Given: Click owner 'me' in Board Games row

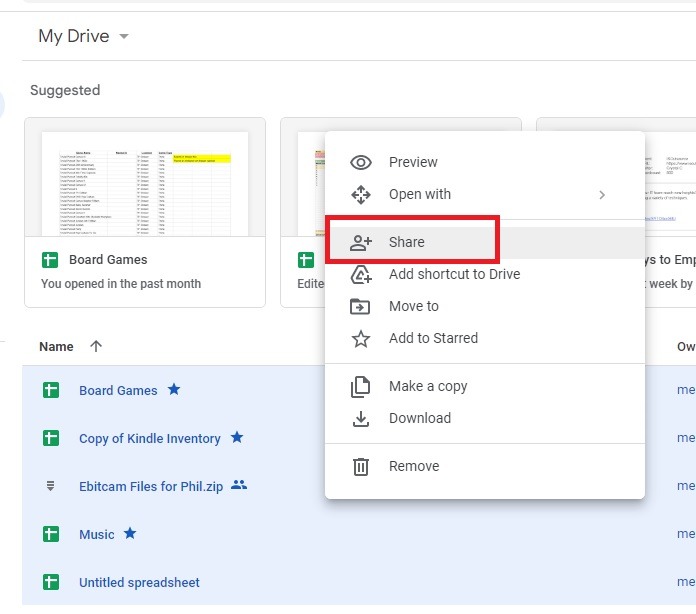Looking at the screenshot, I should tap(685, 390).
